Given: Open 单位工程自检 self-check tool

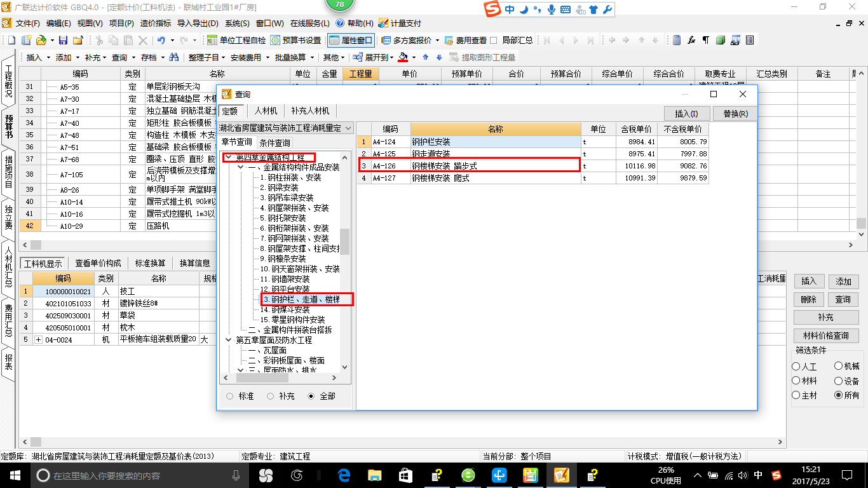Looking at the screenshot, I should pos(237,40).
